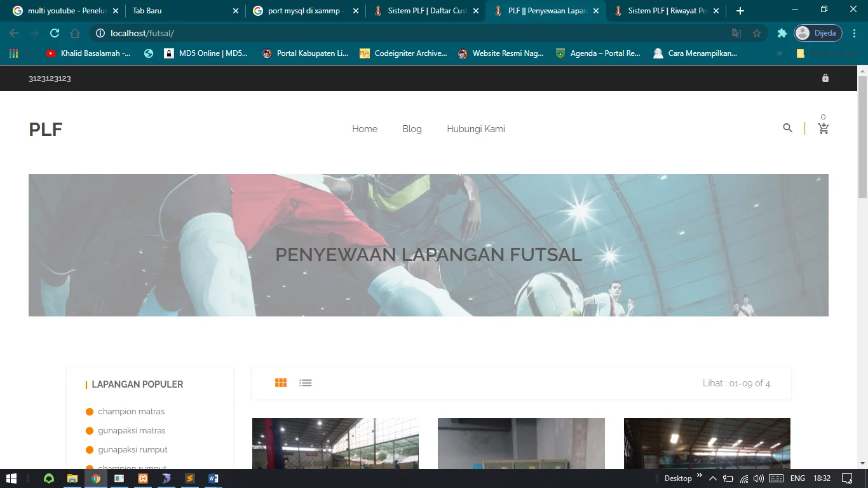This screenshot has height=488, width=868.
Task: Open the Home menu item
Action: click(365, 129)
